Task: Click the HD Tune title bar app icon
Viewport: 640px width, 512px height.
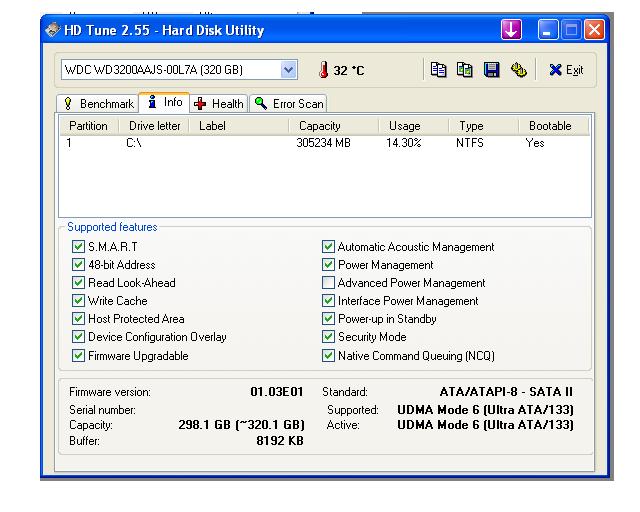Action: coord(52,30)
